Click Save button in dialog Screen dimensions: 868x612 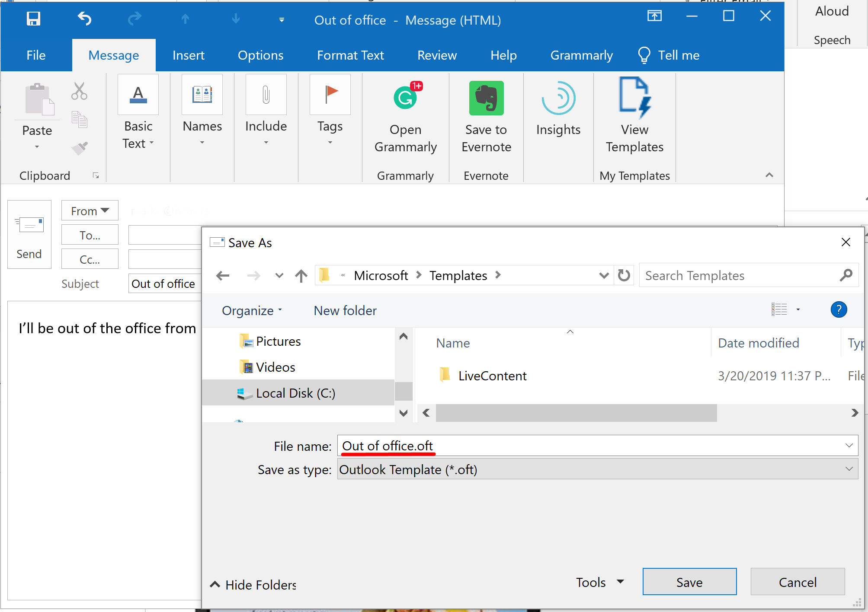(x=689, y=583)
